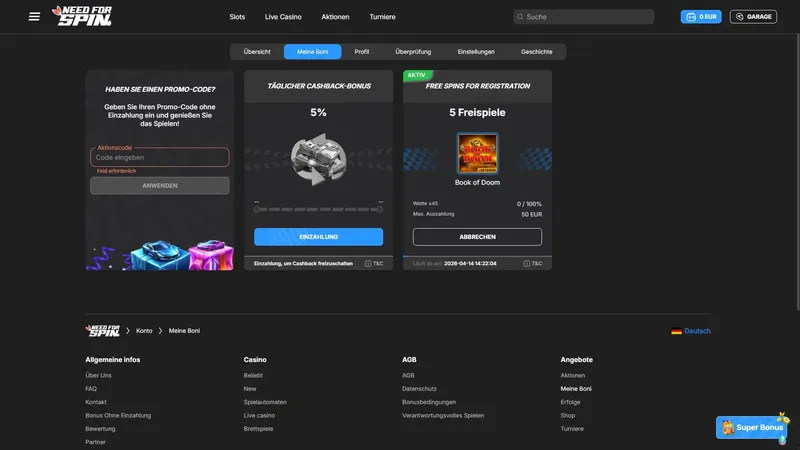Screen dimensions: 800x450
Task: Click the wallet icon in balance button
Action: point(691,17)
